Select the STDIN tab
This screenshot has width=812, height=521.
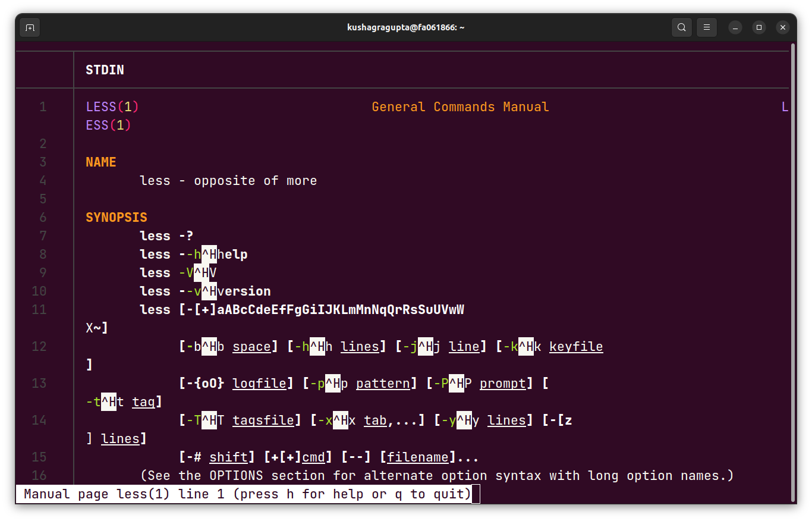pyautogui.click(x=105, y=70)
